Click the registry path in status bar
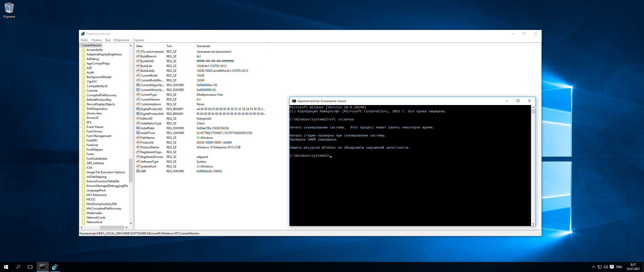The image size is (644, 272). pos(139,233)
